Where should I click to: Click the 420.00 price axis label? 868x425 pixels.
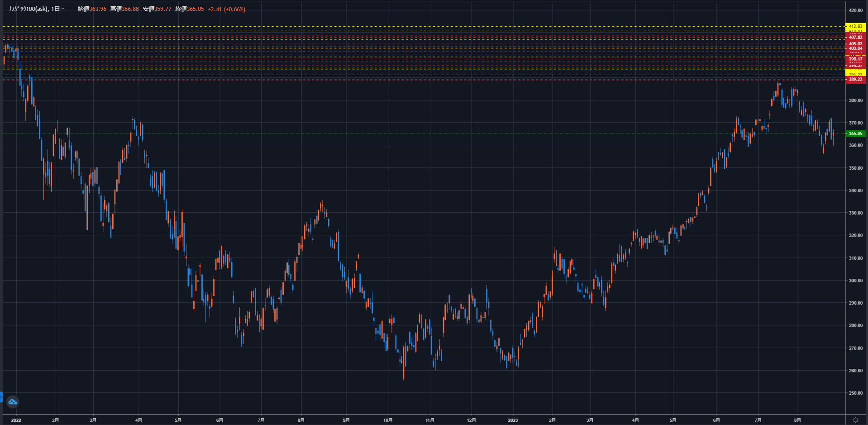[856, 10]
